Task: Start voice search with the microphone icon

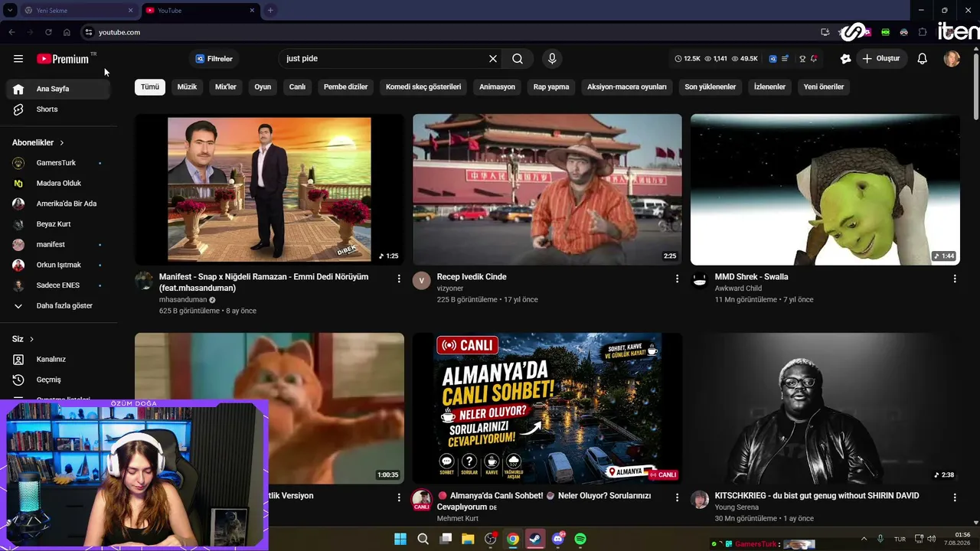Action: (x=552, y=59)
